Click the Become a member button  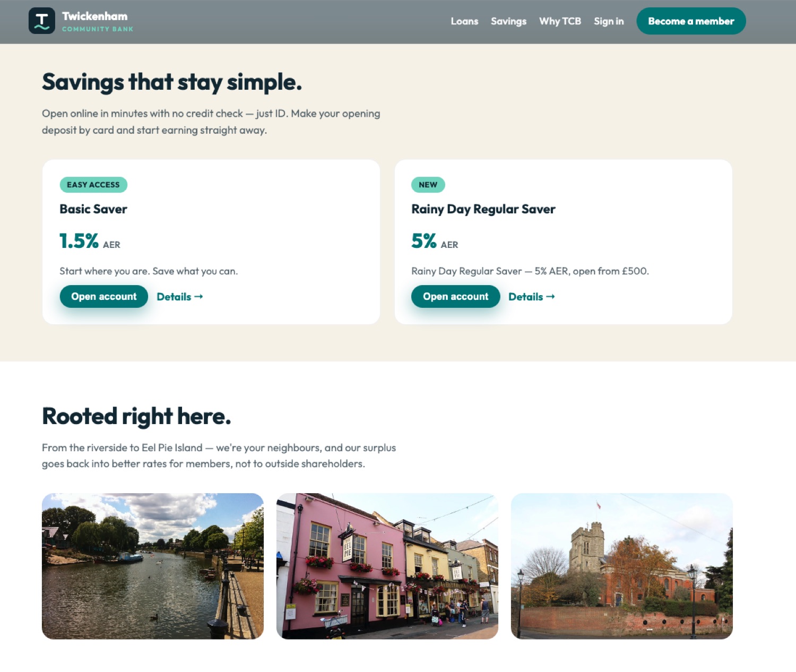[691, 21]
